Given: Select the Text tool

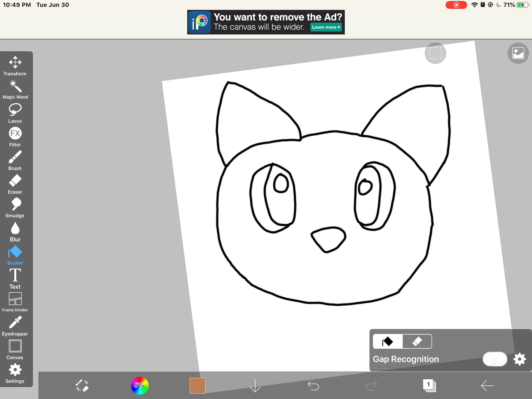Looking at the screenshot, I should click(15, 279).
